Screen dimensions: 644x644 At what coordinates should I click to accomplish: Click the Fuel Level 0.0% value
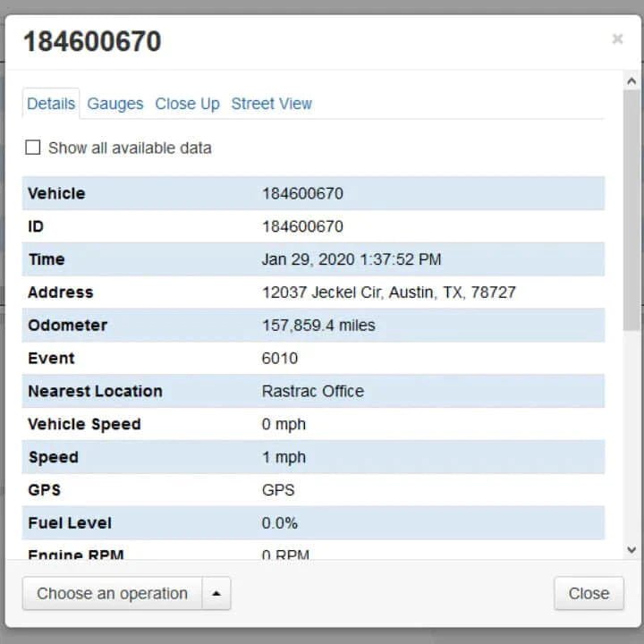click(x=280, y=522)
